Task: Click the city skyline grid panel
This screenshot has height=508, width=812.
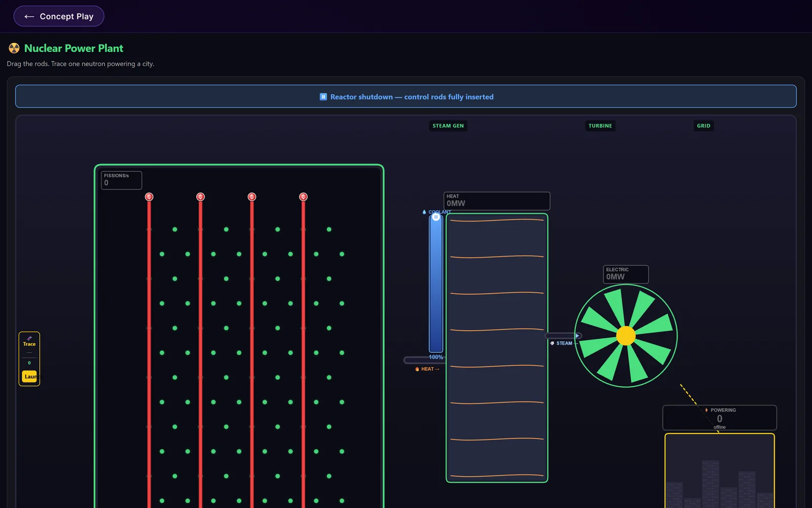Action: pos(720,471)
